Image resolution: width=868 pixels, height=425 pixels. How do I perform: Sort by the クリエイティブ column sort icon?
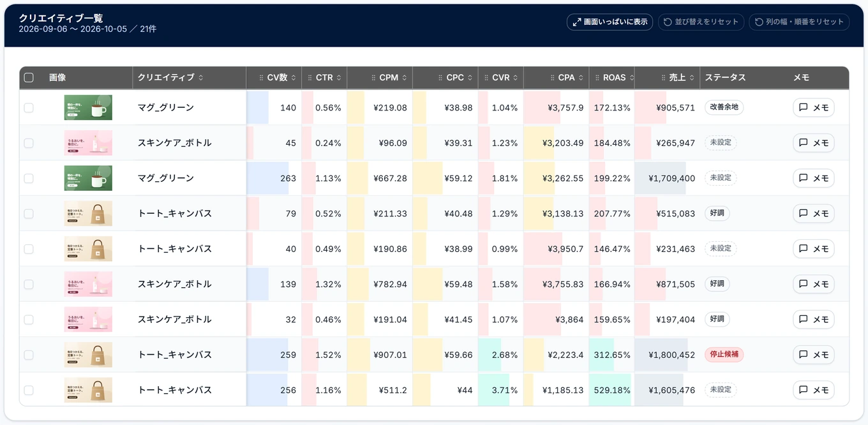pyautogui.click(x=201, y=78)
